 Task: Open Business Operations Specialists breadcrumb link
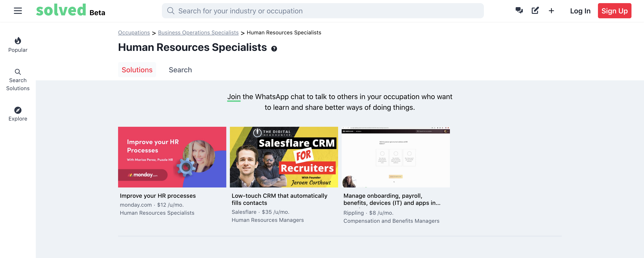coord(198,33)
